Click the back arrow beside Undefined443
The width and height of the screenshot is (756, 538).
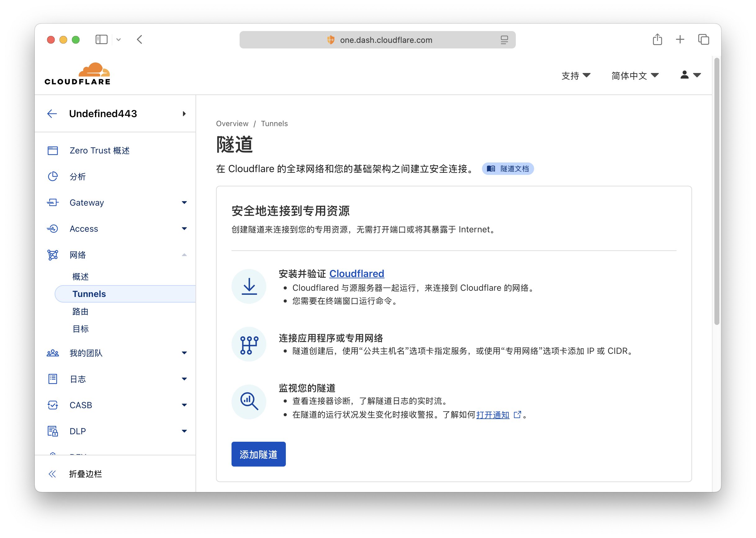click(x=52, y=114)
